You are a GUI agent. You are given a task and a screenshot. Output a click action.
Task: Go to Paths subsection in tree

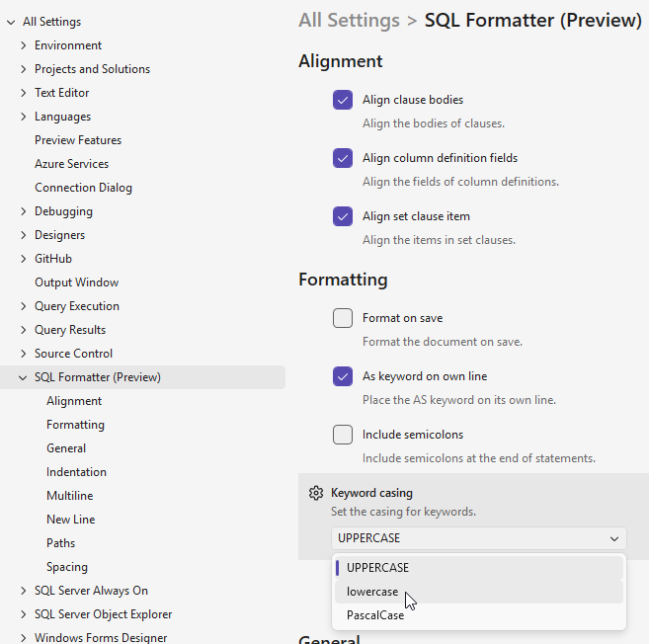61,543
